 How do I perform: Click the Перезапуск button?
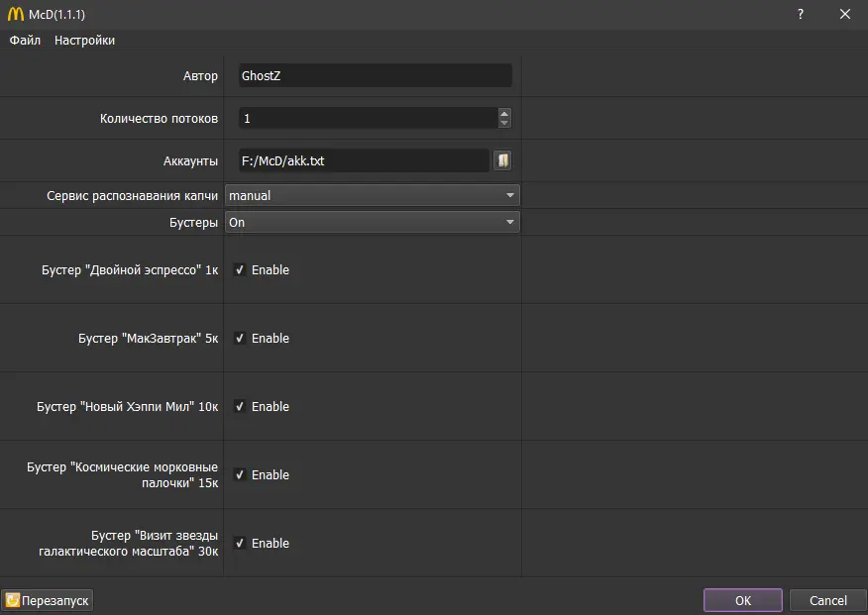pyautogui.click(x=47, y=600)
